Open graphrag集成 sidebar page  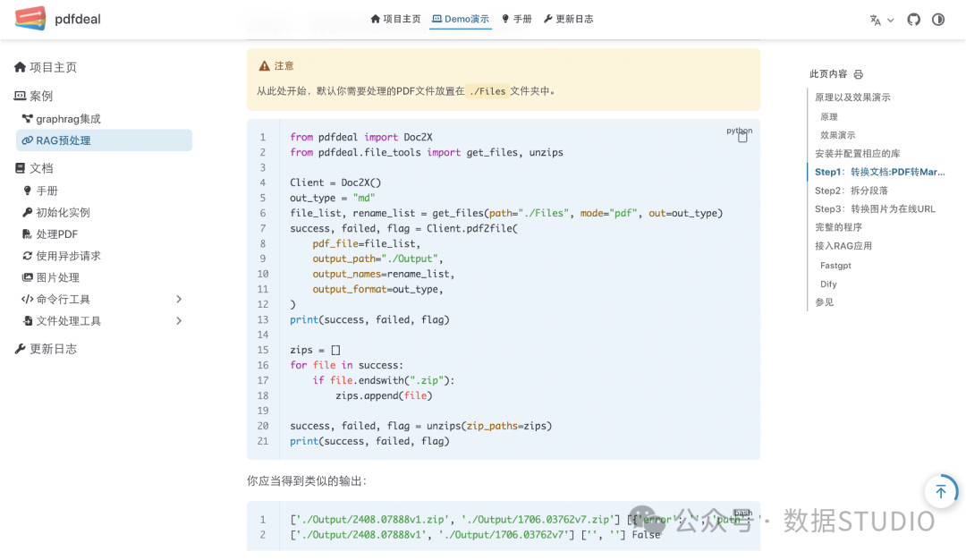[62, 119]
